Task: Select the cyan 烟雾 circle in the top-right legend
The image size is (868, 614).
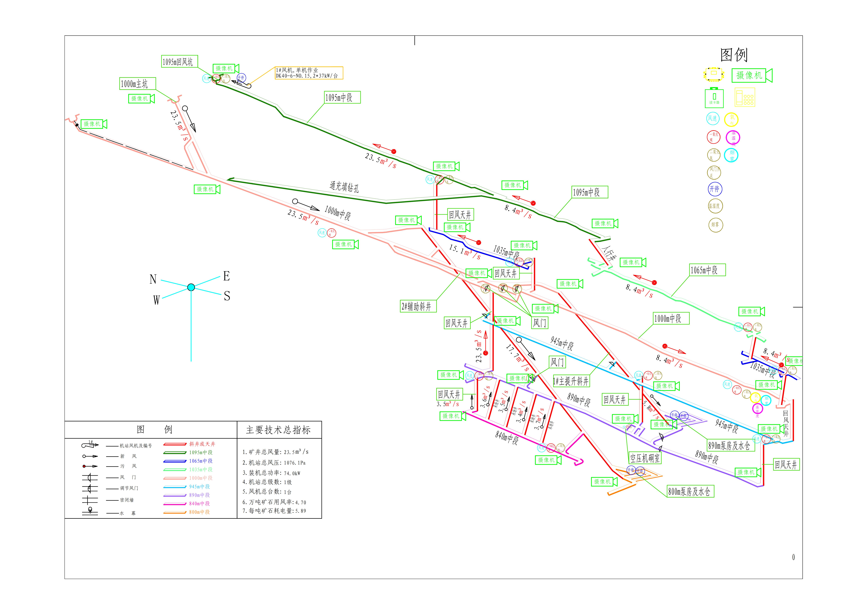Action: click(x=731, y=155)
